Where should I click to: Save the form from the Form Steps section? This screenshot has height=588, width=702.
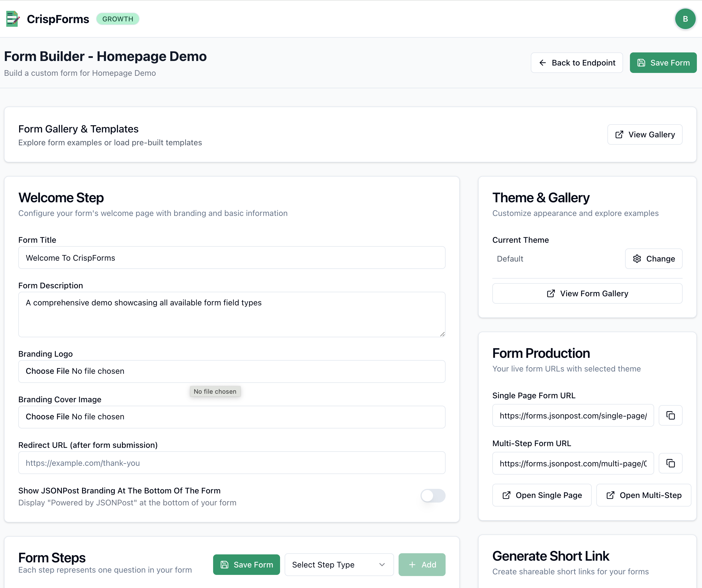coord(246,565)
